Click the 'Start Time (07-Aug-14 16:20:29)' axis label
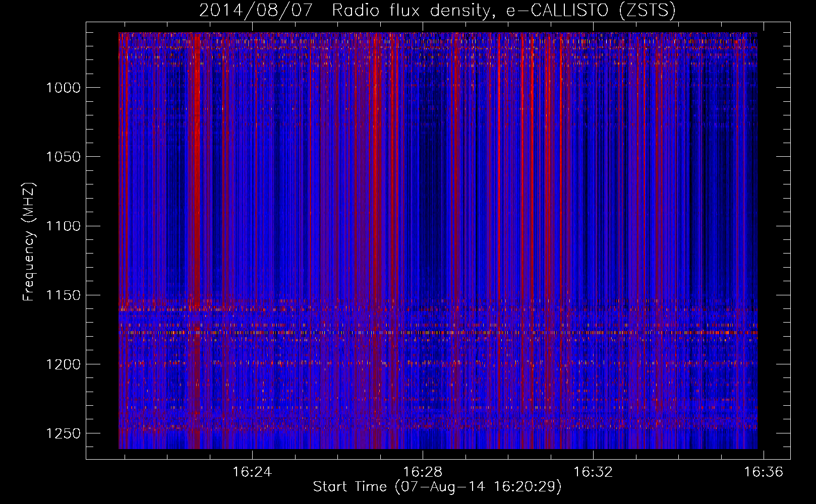 point(437,487)
